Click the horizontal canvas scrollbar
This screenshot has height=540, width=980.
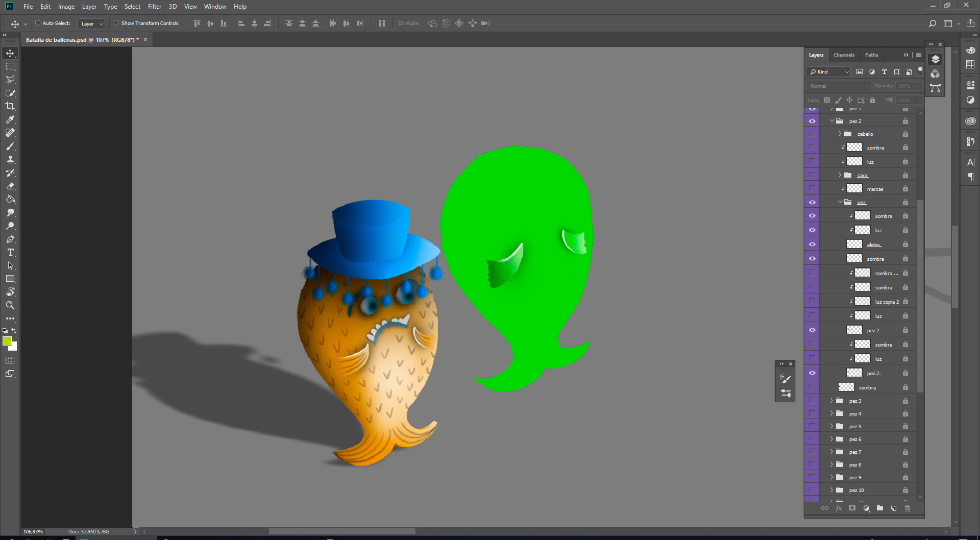click(x=342, y=531)
